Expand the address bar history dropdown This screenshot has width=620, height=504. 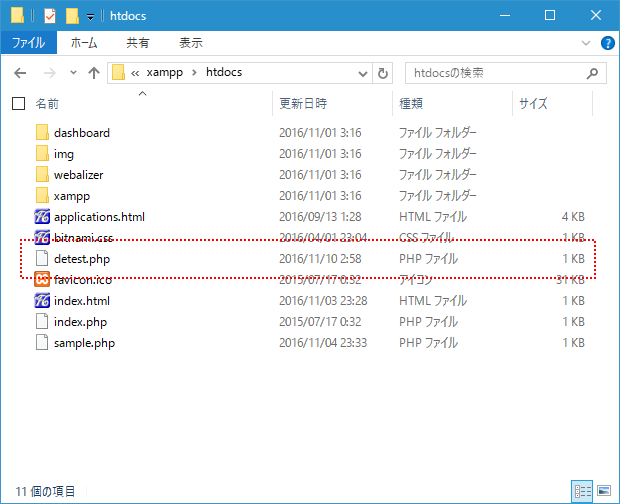[x=363, y=74]
